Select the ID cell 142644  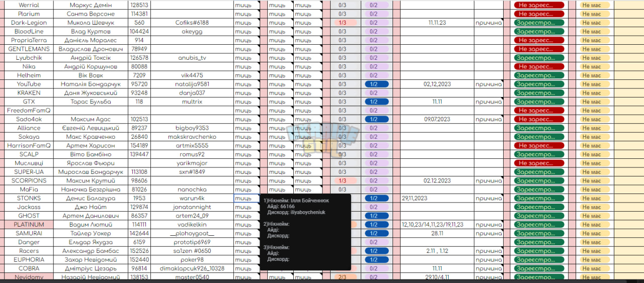139,233
